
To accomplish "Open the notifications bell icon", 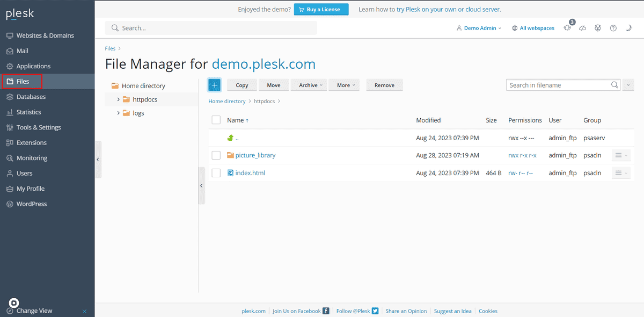I will 567,28.
